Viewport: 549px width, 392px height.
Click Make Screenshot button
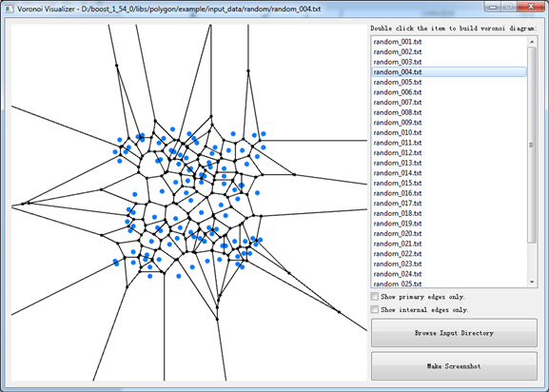[454, 366]
